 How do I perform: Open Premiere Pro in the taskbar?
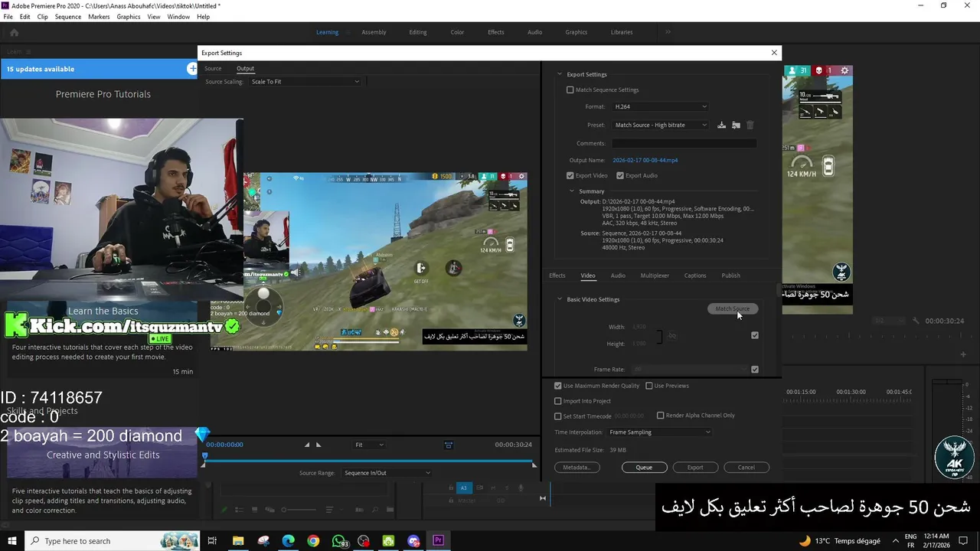pyautogui.click(x=439, y=541)
